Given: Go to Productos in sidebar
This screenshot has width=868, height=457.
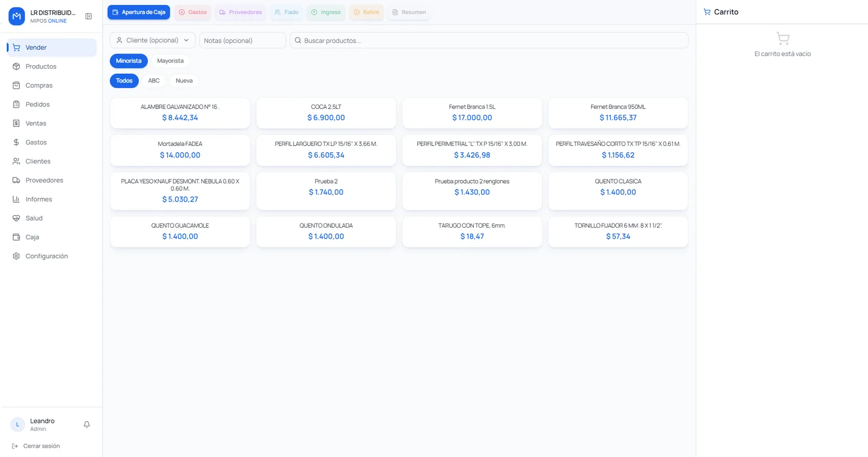Looking at the screenshot, I should point(52,67).
